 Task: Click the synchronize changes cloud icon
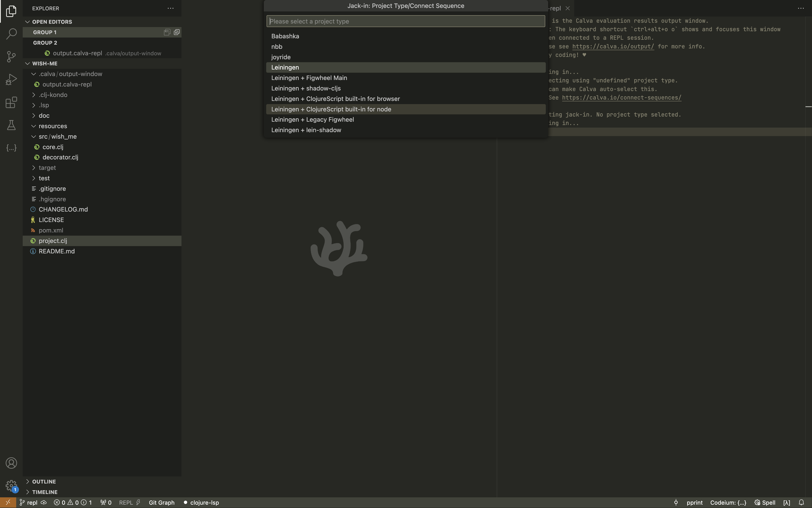coord(44,503)
